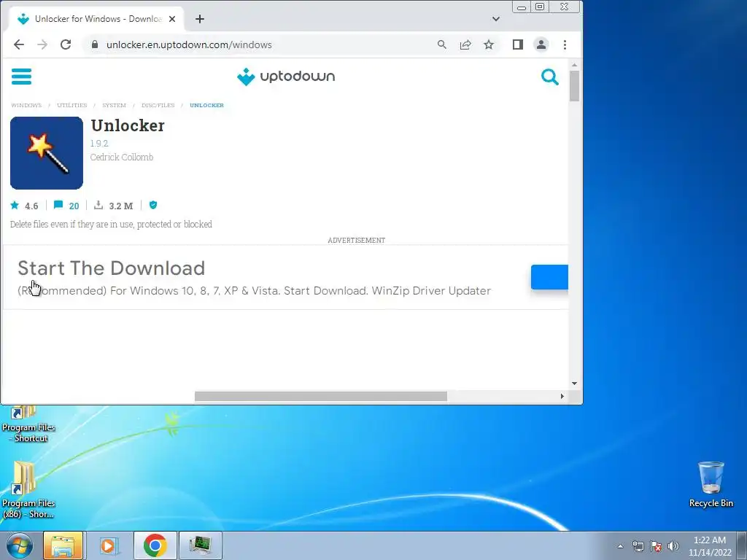This screenshot has width=747, height=560.
Task: Click the blue security shield icon
Action: click(153, 205)
